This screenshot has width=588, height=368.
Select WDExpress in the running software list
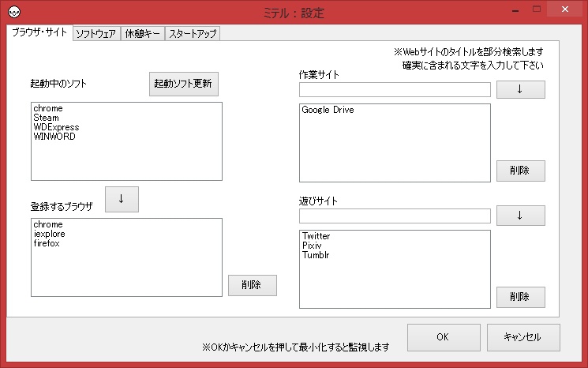tap(56, 127)
